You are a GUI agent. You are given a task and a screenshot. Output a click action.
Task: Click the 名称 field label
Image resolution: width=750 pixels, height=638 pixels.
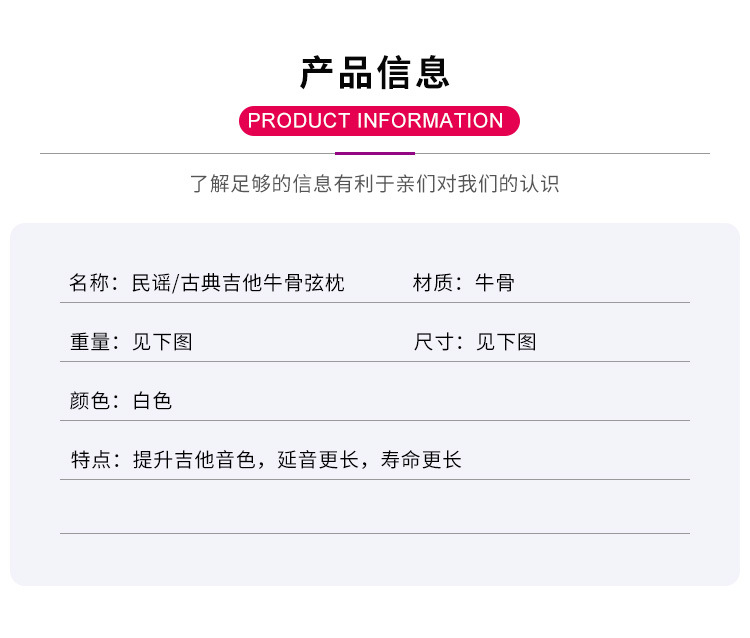[90, 283]
